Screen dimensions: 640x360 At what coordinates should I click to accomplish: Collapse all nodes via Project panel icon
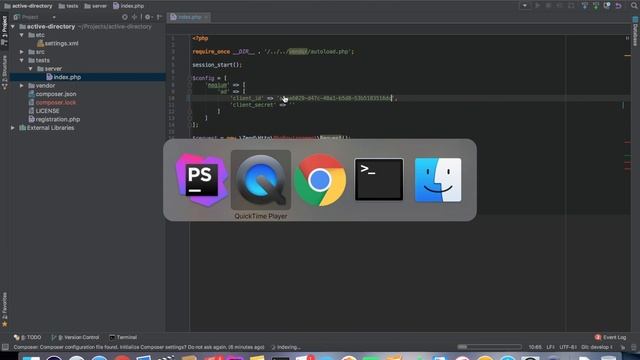[134, 17]
